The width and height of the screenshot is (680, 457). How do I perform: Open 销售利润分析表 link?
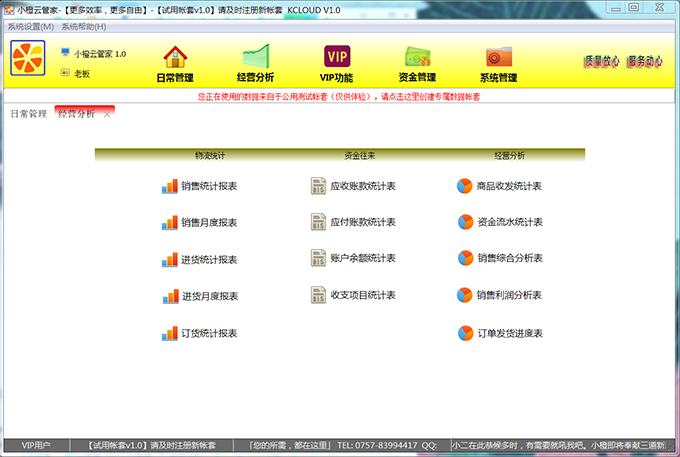click(509, 295)
